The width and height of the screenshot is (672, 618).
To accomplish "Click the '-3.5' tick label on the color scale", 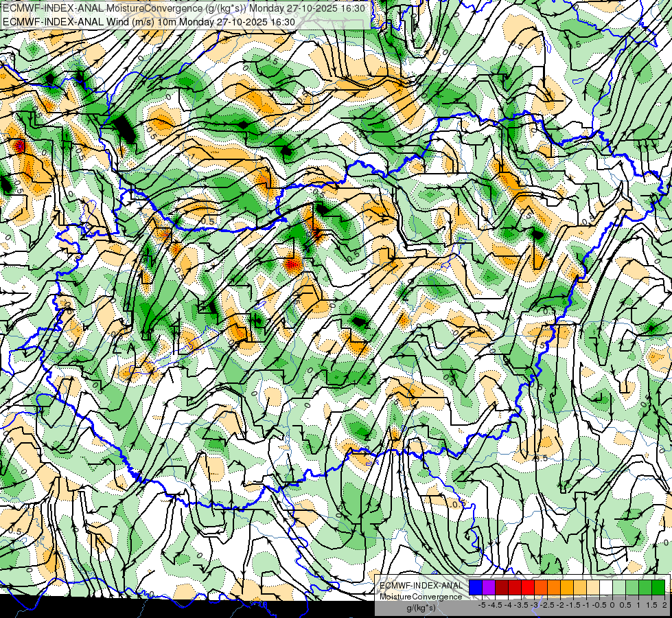I will pos(522,605).
